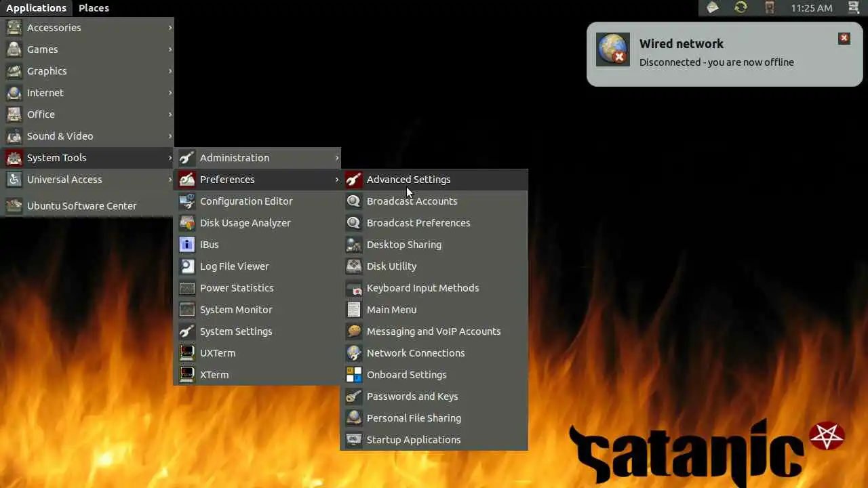Click the Desktop Sharing icon
Image resolution: width=868 pixels, height=488 pixels.
pyautogui.click(x=354, y=245)
